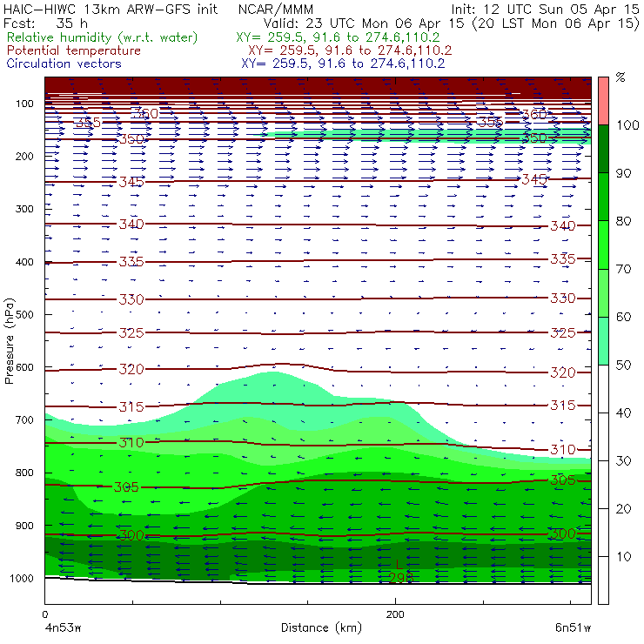Click the '800' pressure axis tick label

click(x=24, y=473)
